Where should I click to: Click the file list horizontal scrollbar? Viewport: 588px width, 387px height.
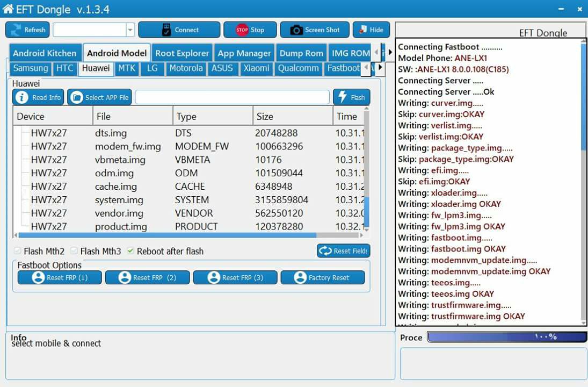click(188, 235)
